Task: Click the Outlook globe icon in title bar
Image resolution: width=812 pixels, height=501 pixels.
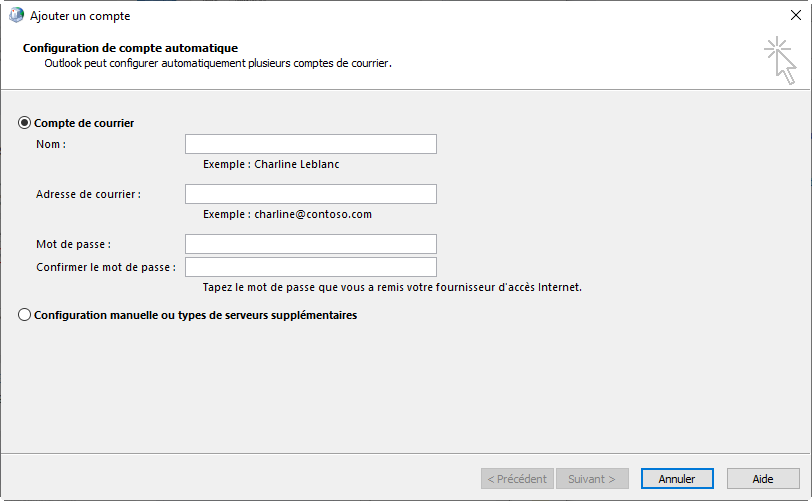Action: tap(16, 16)
